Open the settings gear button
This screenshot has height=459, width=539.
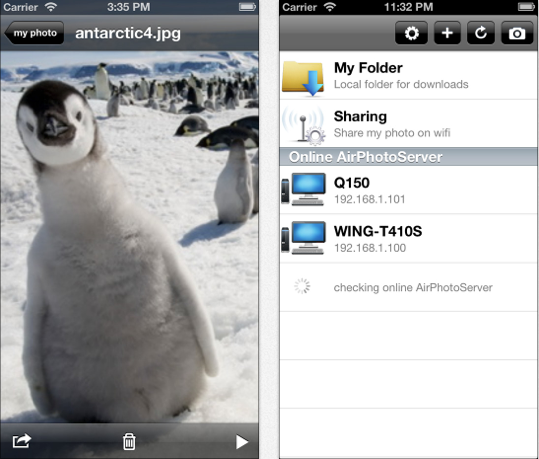(411, 33)
